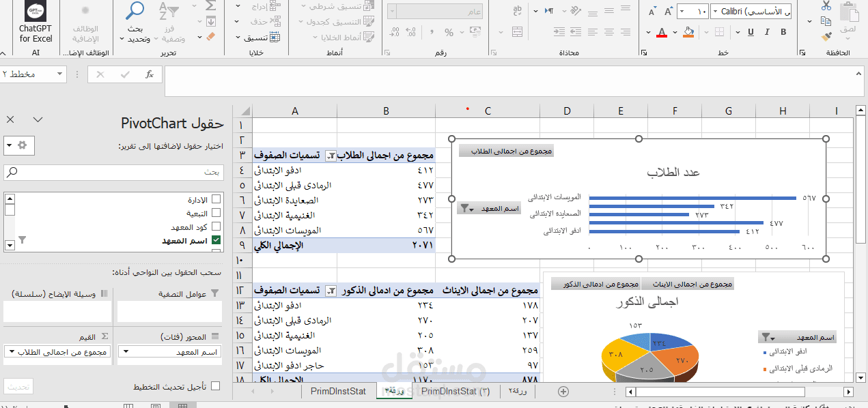Open the Calibri font name dropdown

click(714, 12)
